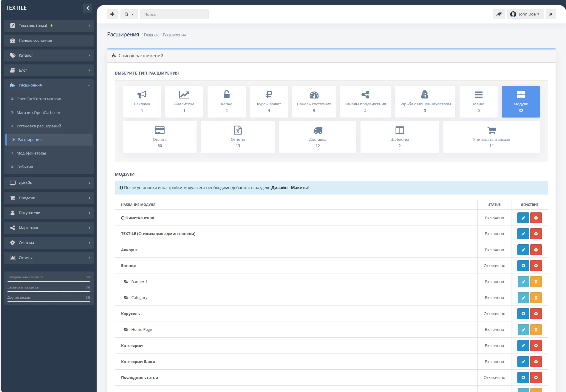The height and width of the screenshot is (392, 566).
Task: Select the Реклама extension type tile
Action: click(x=142, y=102)
